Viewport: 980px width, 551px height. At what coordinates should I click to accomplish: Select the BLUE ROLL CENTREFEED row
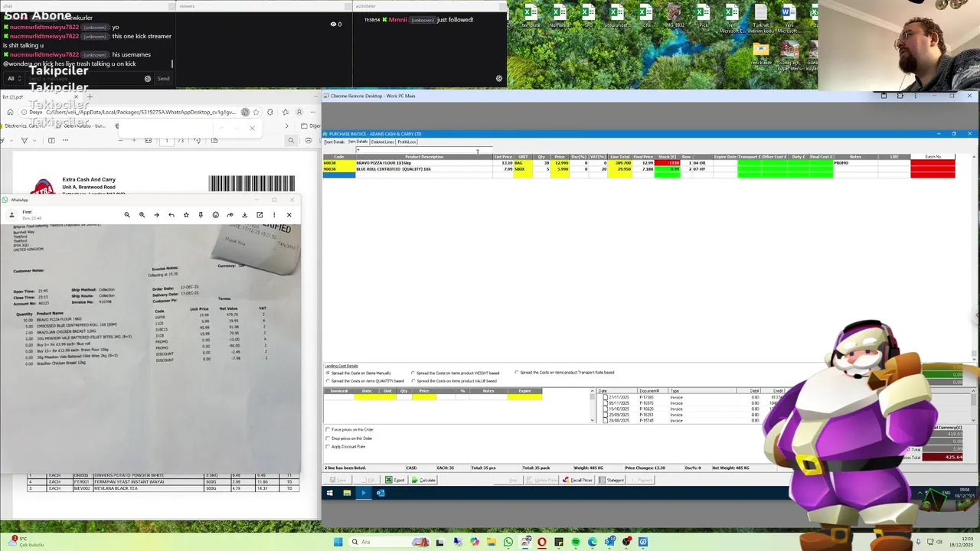639,169
